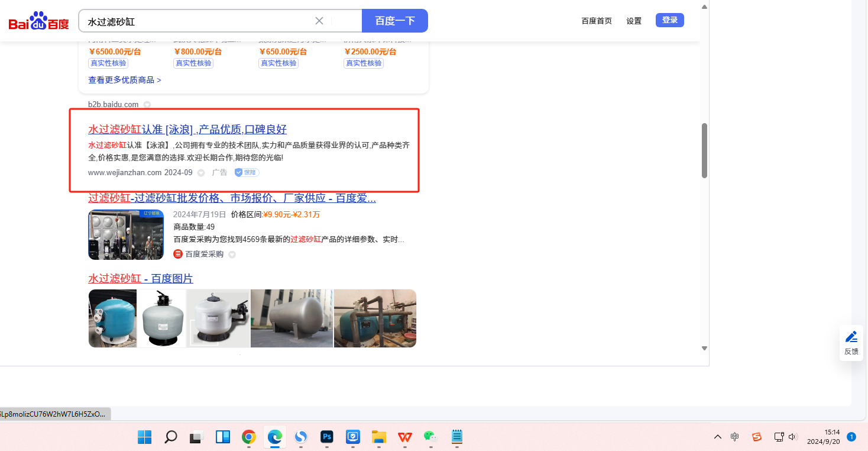Viewport: 868px width, 451px height.
Task: Click the search input field
Action: [x=198, y=21]
